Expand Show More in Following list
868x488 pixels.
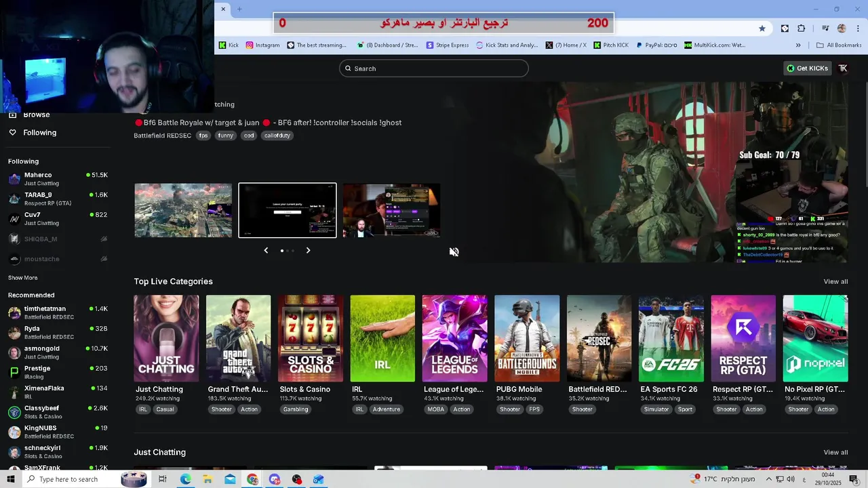point(22,278)
